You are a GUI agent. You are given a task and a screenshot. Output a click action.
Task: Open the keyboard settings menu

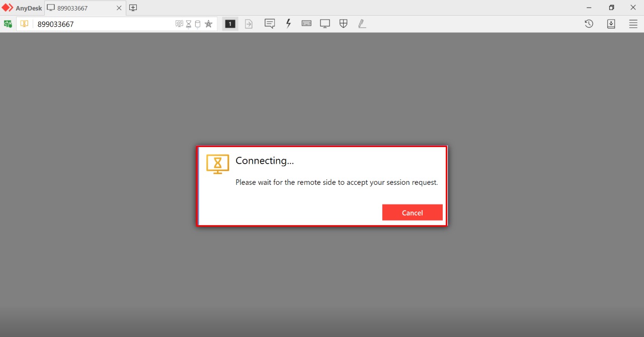click(306, 23)
